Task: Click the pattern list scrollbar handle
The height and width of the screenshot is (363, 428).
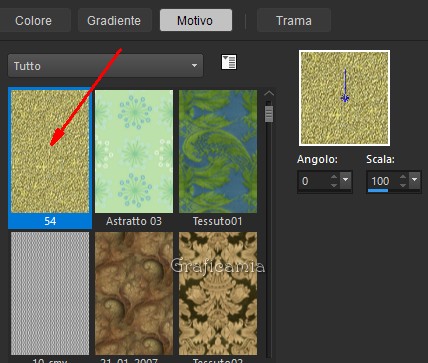Action: pyautogui.click(x=269, y=114)
